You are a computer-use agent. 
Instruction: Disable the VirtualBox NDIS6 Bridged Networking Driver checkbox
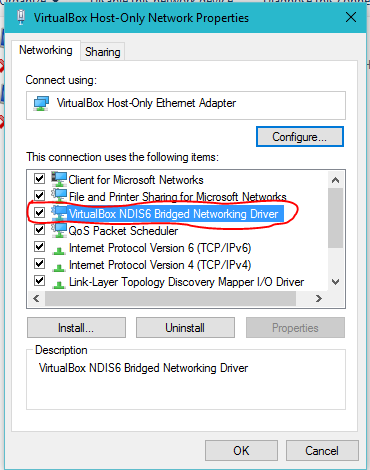[39, 213]
